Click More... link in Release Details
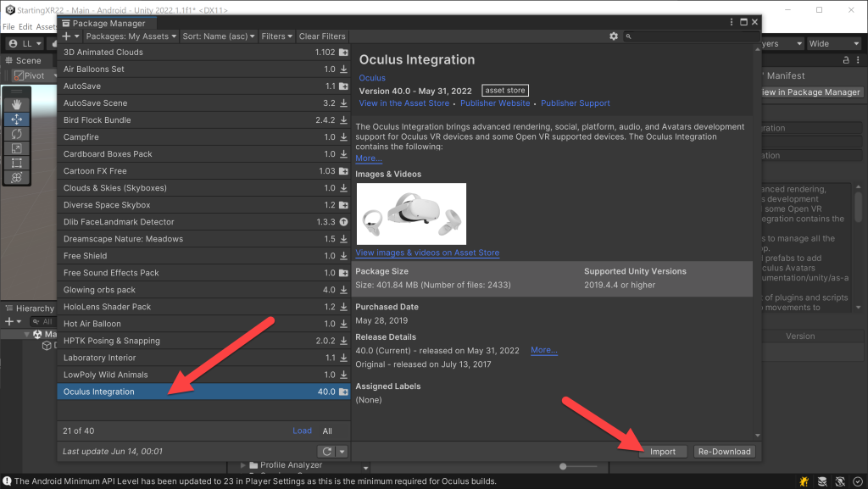The height and width of the screenshot is (489, 868). [544, 350]
